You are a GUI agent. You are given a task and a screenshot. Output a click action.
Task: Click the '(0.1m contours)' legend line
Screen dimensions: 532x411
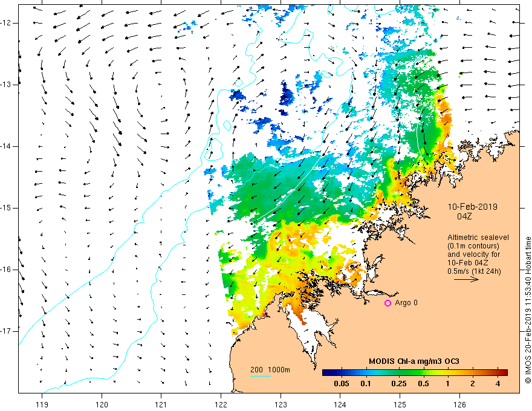tap(473, 246)
